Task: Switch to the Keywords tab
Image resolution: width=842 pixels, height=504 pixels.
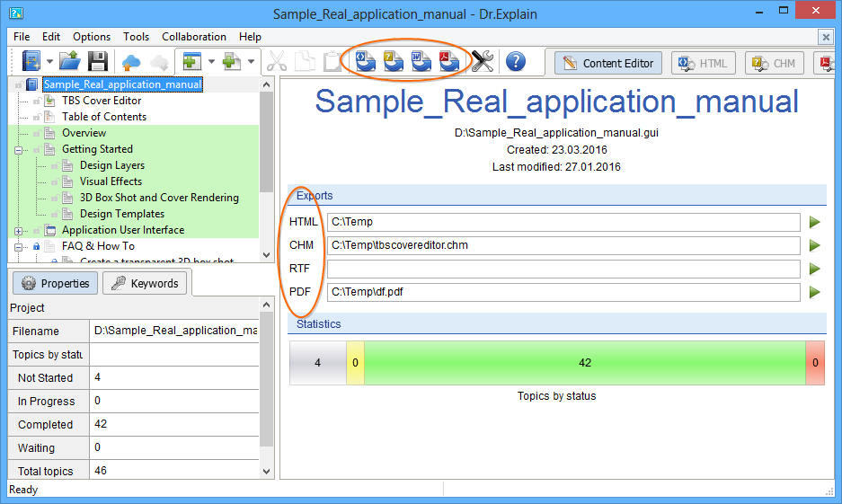Action: [145, 283]
